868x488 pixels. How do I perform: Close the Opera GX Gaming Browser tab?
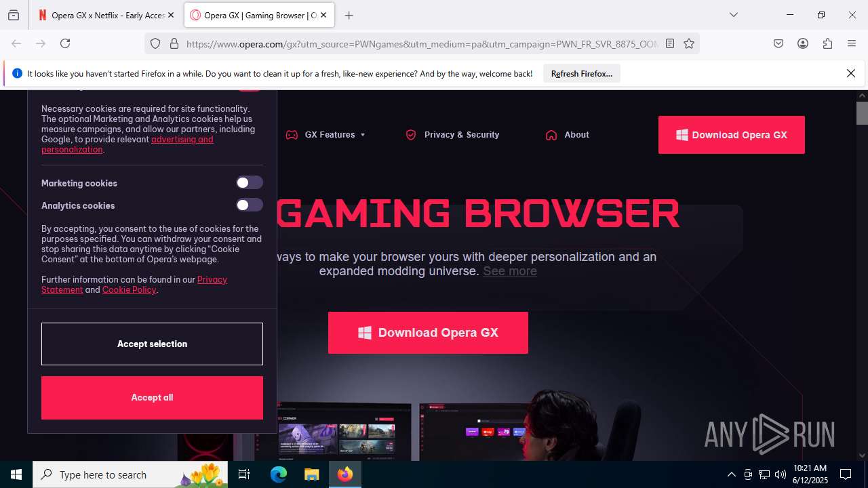coord(323,15)
